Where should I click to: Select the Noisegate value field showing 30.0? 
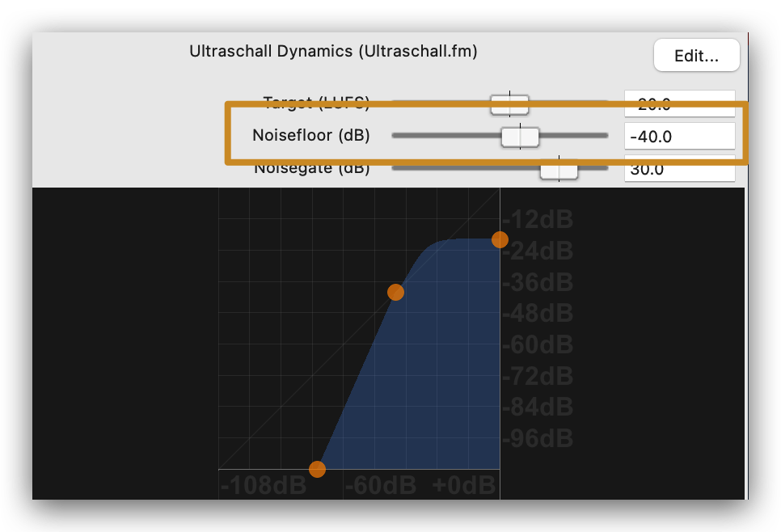coord(679,169)
